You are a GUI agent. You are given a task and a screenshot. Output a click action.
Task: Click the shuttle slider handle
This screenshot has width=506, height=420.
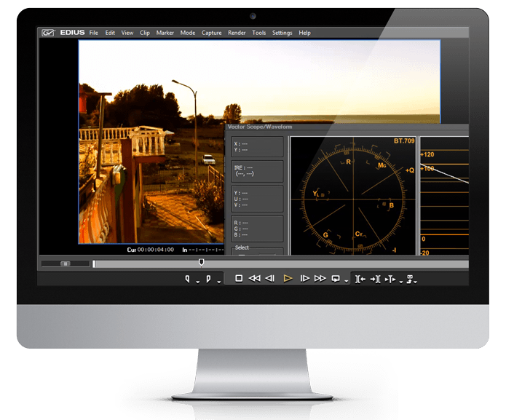pos(66,264)
